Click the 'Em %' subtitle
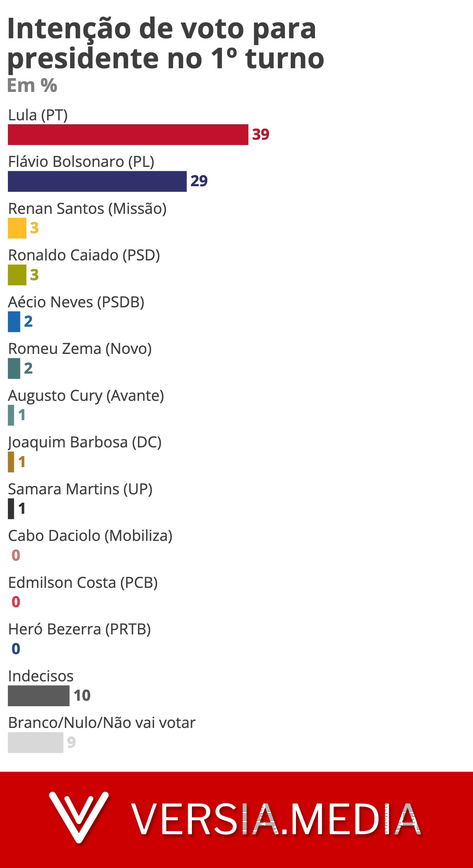This screenshot has height=868, width=473. coord(32,86)
